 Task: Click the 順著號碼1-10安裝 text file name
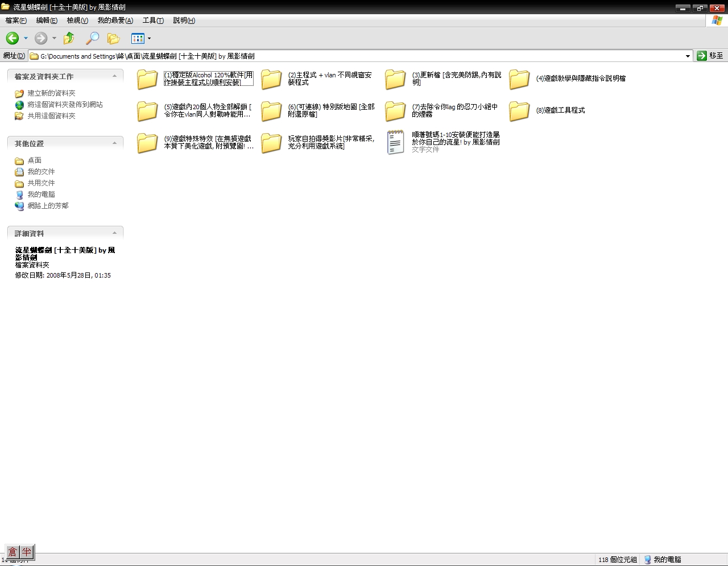(456, 138)
